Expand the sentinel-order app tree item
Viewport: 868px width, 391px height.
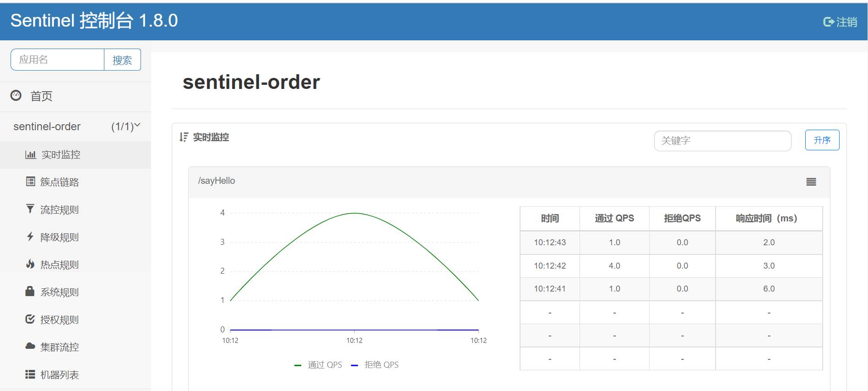point(76,127)
